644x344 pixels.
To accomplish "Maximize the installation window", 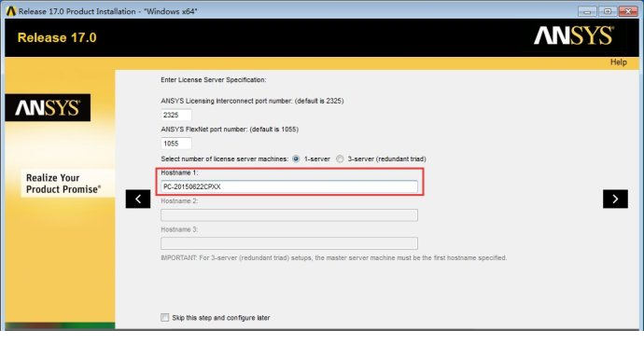I will click(x=608, y=11).
